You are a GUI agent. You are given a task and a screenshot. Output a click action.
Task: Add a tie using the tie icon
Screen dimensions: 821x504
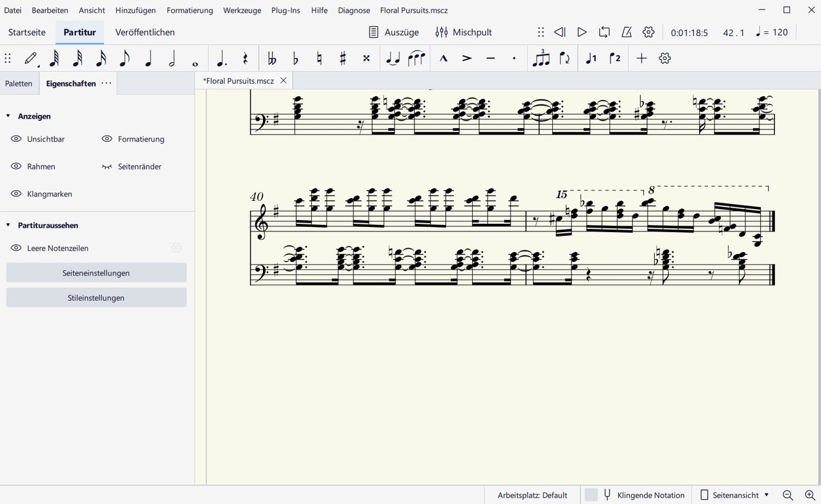(393, 58)
